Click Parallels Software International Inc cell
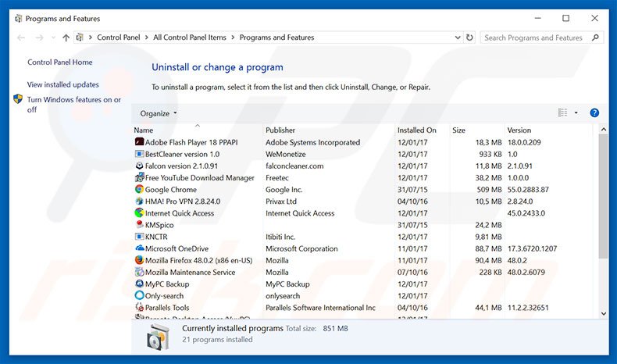617x364 pixels. click(320, 308)
